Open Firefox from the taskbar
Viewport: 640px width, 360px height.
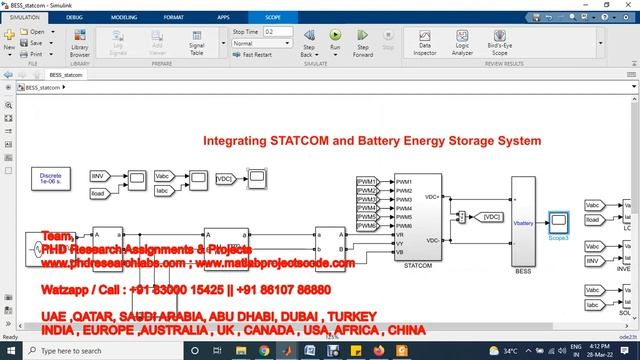379,351
